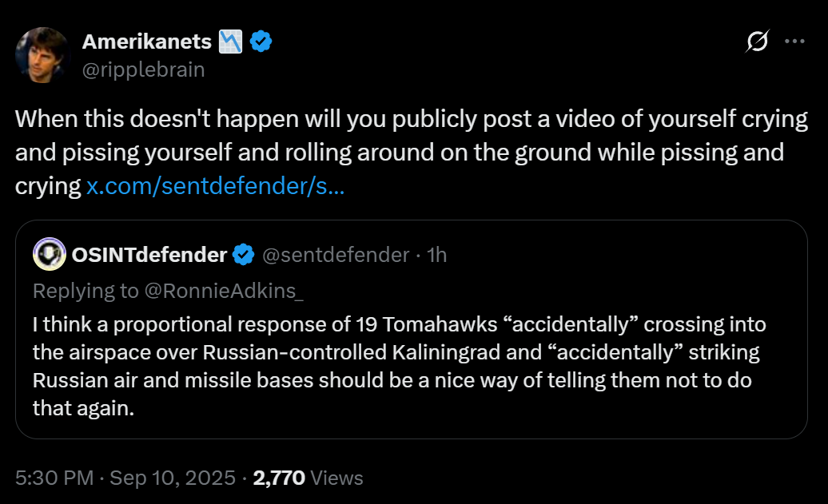Image resolution: width=828 pixels, height=504 pixels.
Task: Click the 5:30 PM post time
Action: point(53,478)
